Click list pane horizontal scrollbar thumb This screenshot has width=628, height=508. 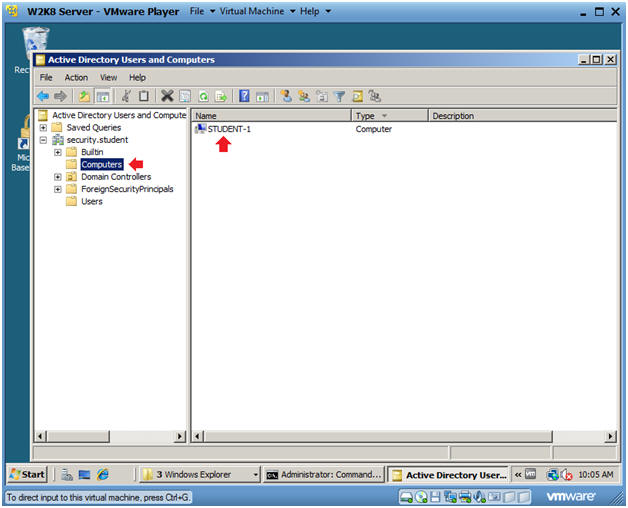pos(377,436)
